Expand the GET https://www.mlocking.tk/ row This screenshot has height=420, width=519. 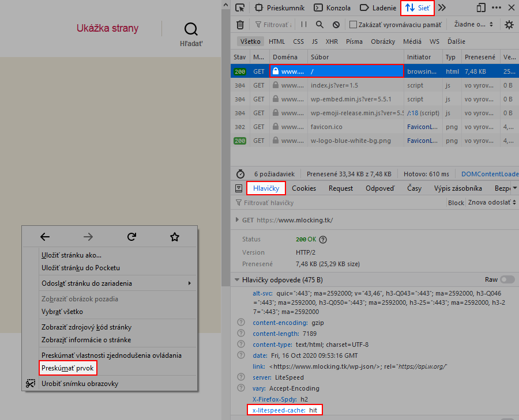(x=237, y=220)
